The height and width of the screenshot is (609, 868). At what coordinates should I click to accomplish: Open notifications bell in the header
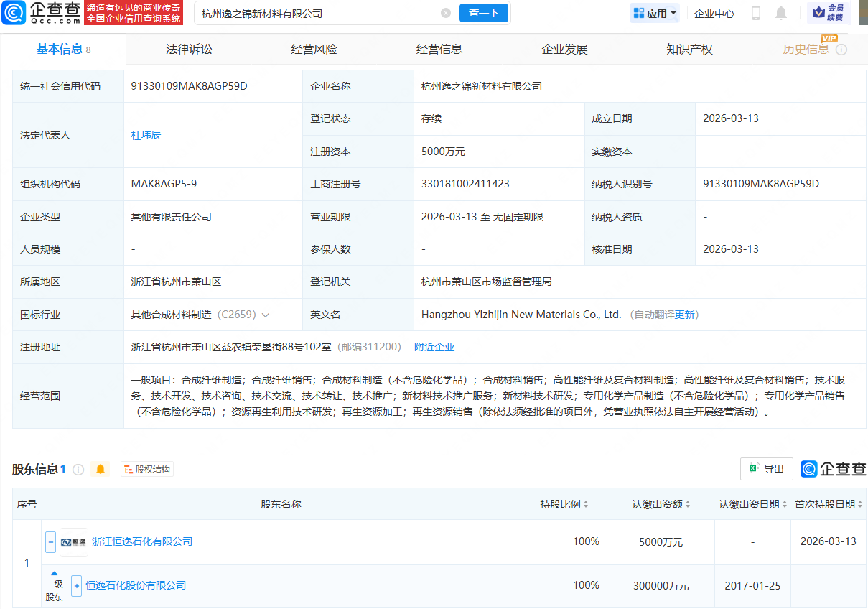coord(781,13)
